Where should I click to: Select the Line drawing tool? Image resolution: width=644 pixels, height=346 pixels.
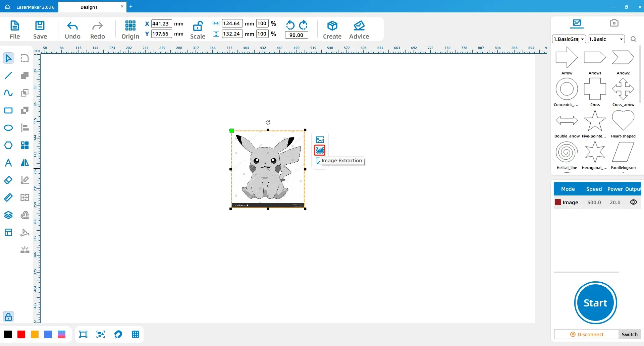click(x=8, y=75)
